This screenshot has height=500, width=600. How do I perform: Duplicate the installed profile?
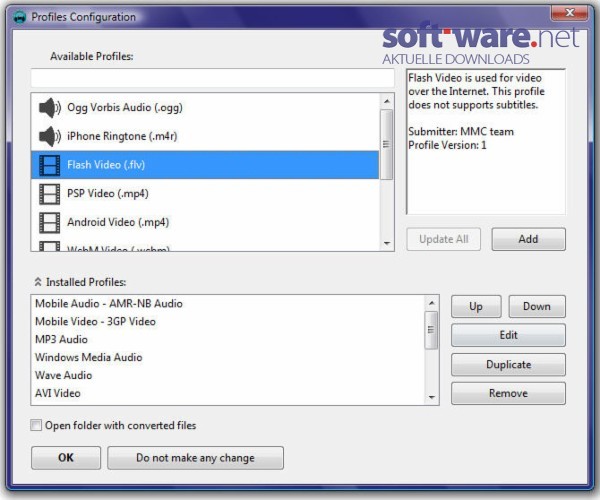click(x=508, y=364)
